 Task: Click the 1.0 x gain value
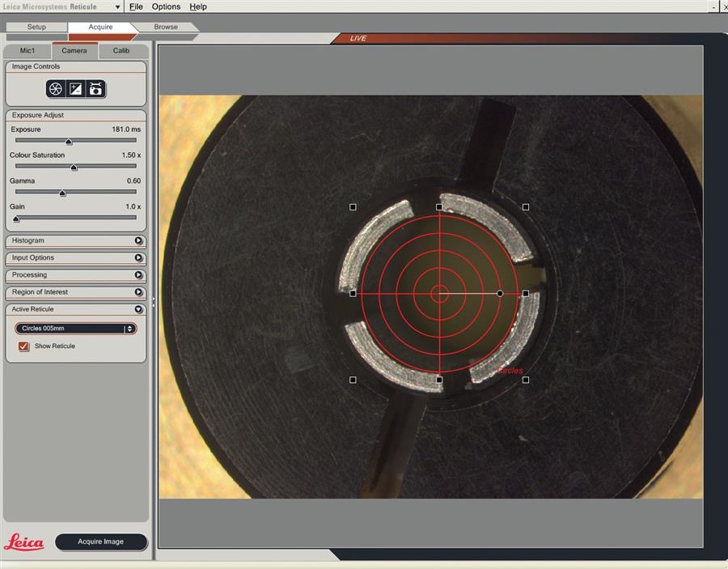[x=133, y=206]
